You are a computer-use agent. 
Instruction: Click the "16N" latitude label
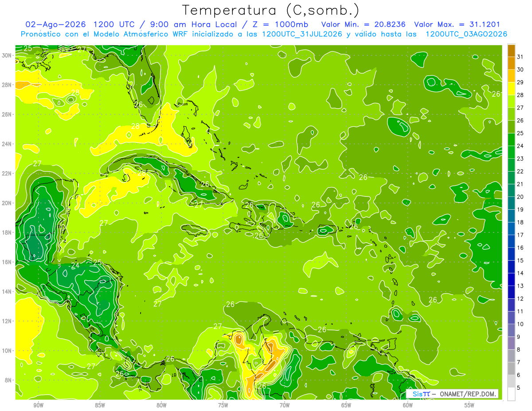pos(7,262)
